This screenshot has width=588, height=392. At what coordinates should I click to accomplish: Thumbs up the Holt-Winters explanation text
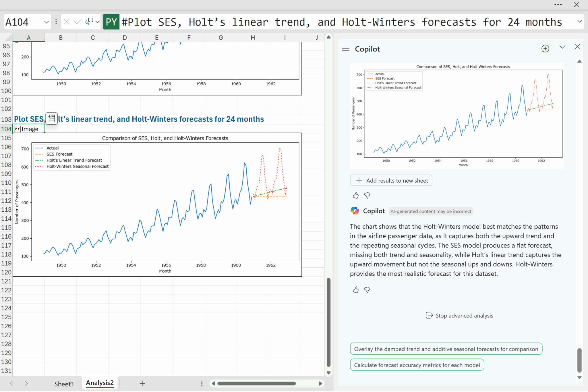tap(356, 290)
